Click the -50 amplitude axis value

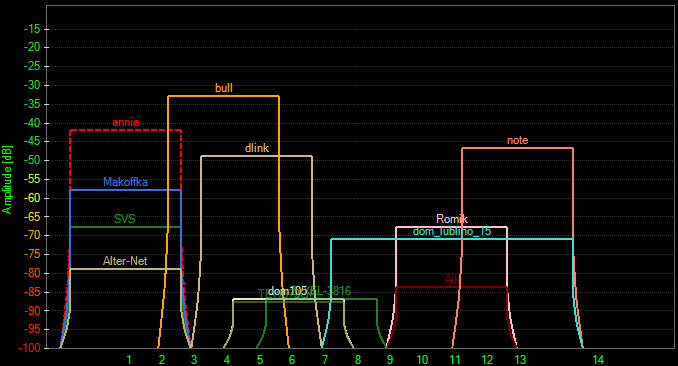tap(32, 160)
